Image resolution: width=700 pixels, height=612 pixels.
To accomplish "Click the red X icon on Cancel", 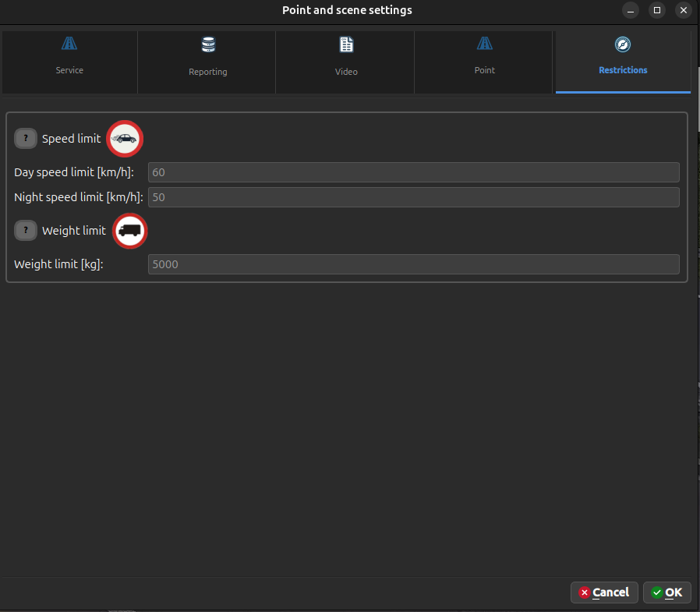I will point(584,593).
